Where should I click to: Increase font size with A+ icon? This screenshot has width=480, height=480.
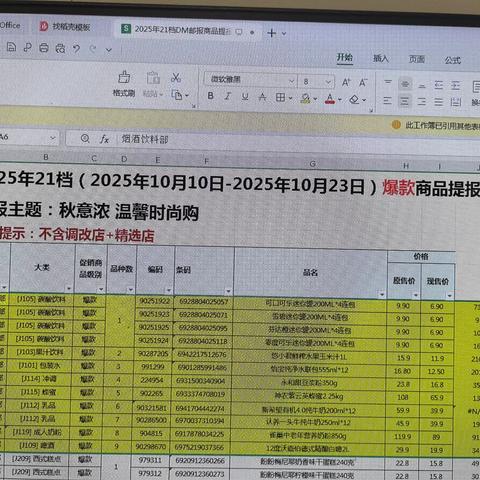pos(346,82)
